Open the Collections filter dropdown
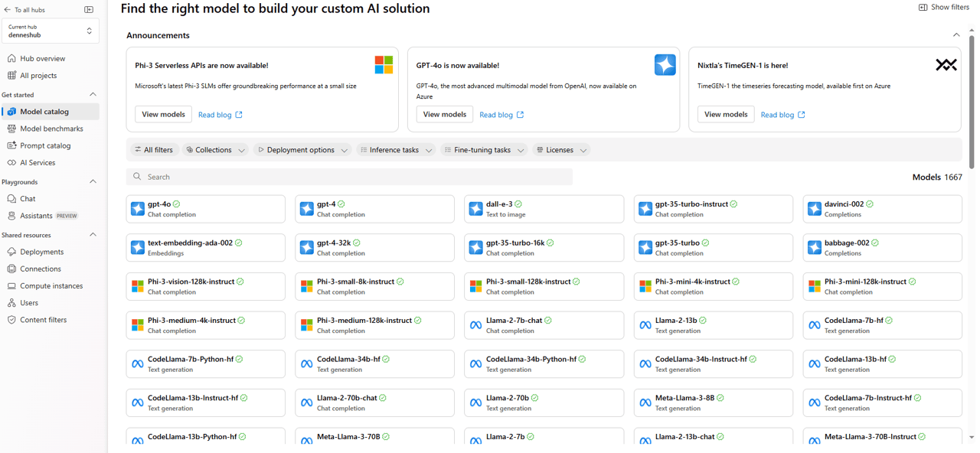 click(x=215, y=150)
